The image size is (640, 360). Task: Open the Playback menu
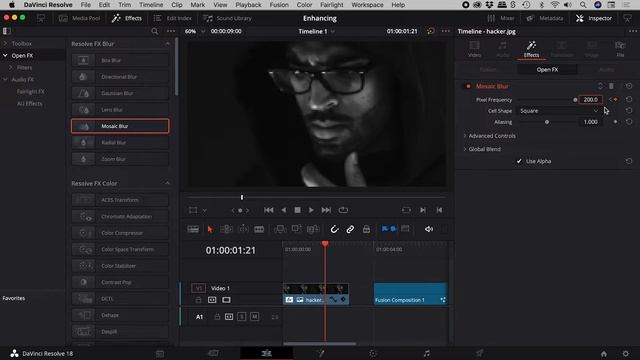248,5
